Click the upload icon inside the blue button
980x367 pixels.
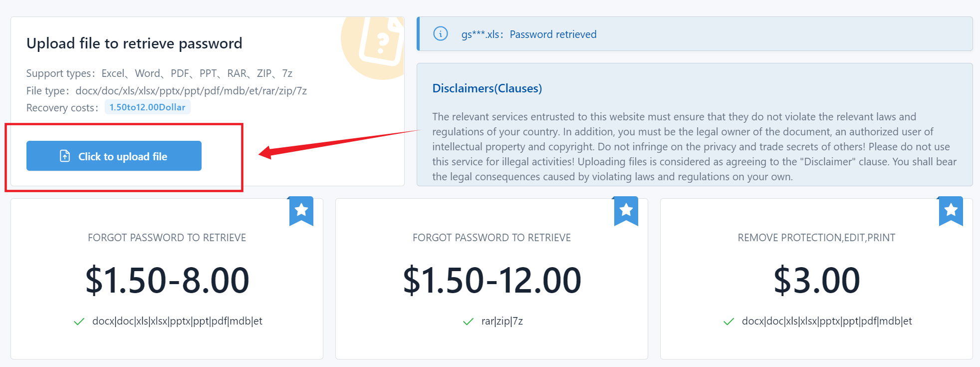[65, 156]
